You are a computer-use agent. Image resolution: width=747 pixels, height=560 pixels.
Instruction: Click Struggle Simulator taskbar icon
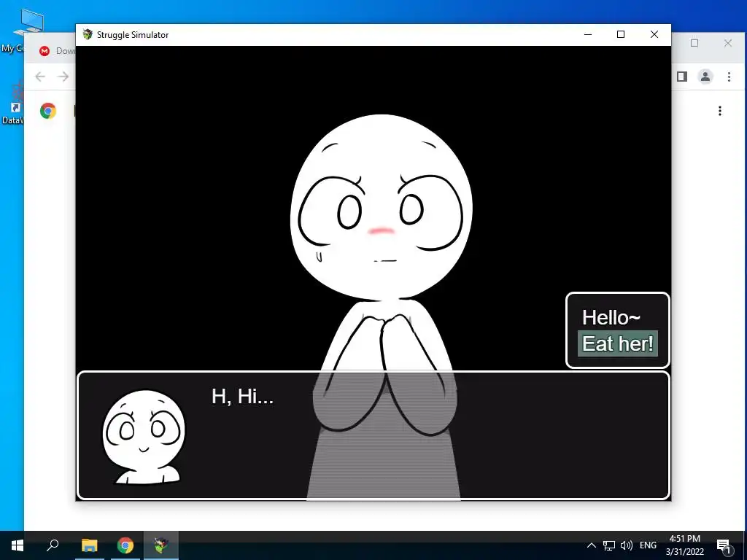[x=161, y=545]
